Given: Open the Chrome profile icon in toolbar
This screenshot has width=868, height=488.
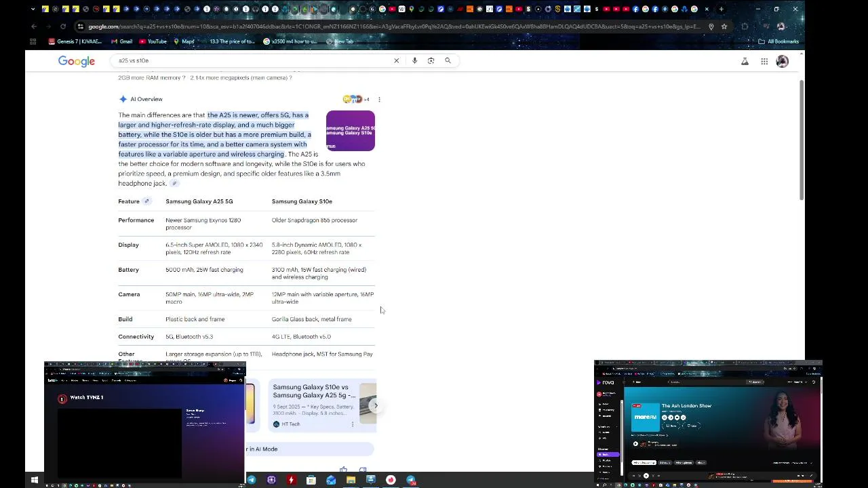Looking at the screenshot, I should point(781,26).
